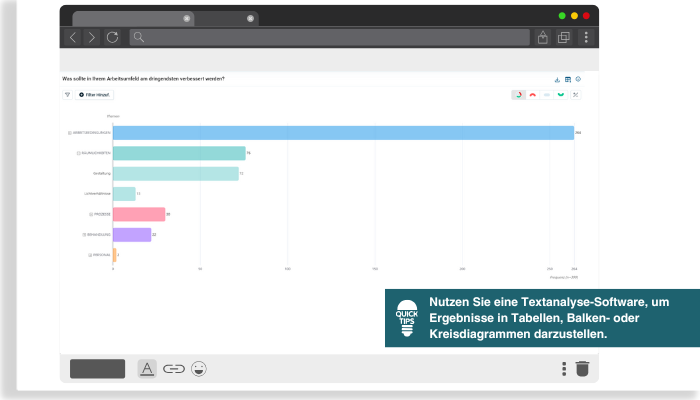Click the emoji smiley icon

tap(199, 368)
